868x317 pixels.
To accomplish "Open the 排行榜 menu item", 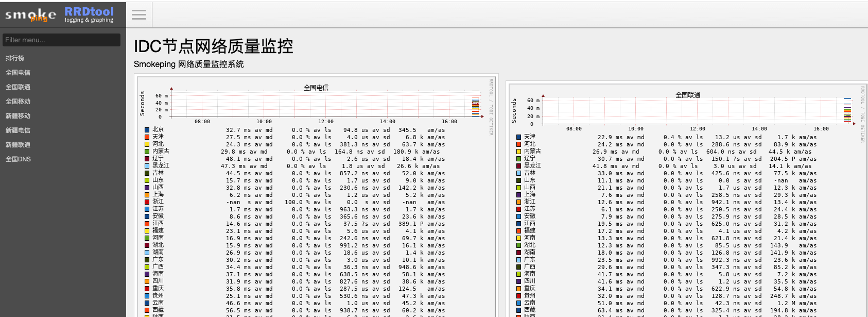I will click(15, 58).
